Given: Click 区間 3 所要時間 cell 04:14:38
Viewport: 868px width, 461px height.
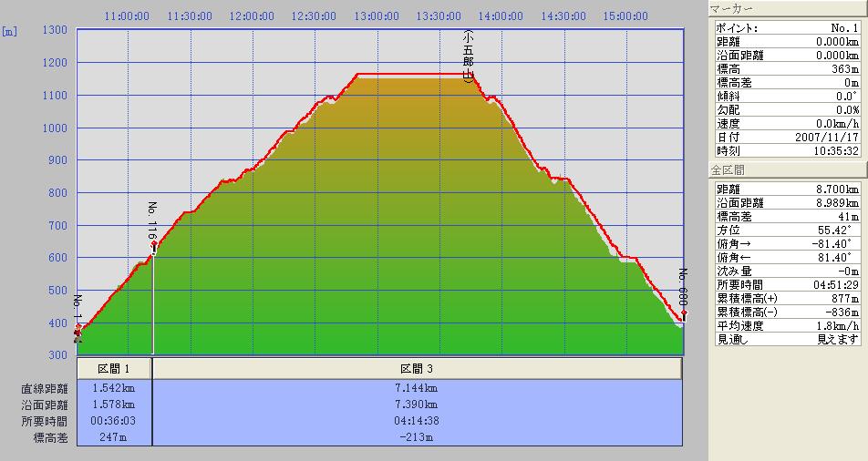Looking at the screenshot, I should click(418, 421).
